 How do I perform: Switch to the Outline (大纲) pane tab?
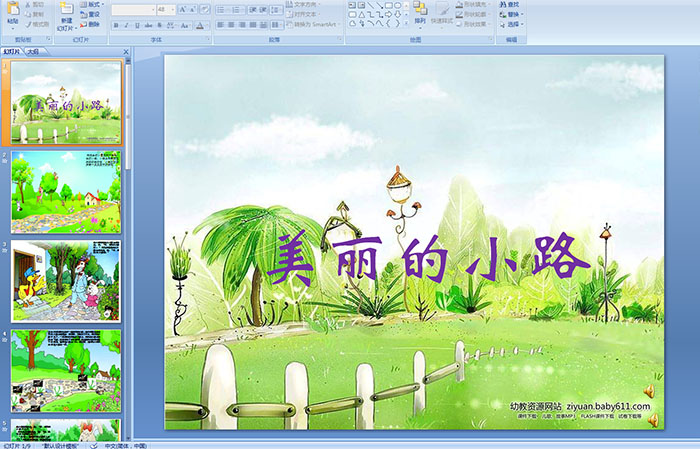pyautogui.click(x=33, y=52)
